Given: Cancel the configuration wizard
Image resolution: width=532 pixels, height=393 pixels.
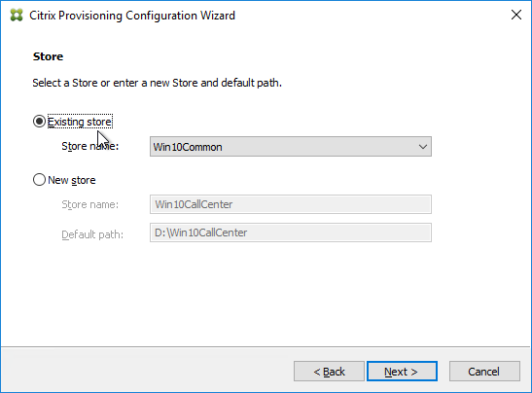Looking at the screenshot, I should point(484,372).
